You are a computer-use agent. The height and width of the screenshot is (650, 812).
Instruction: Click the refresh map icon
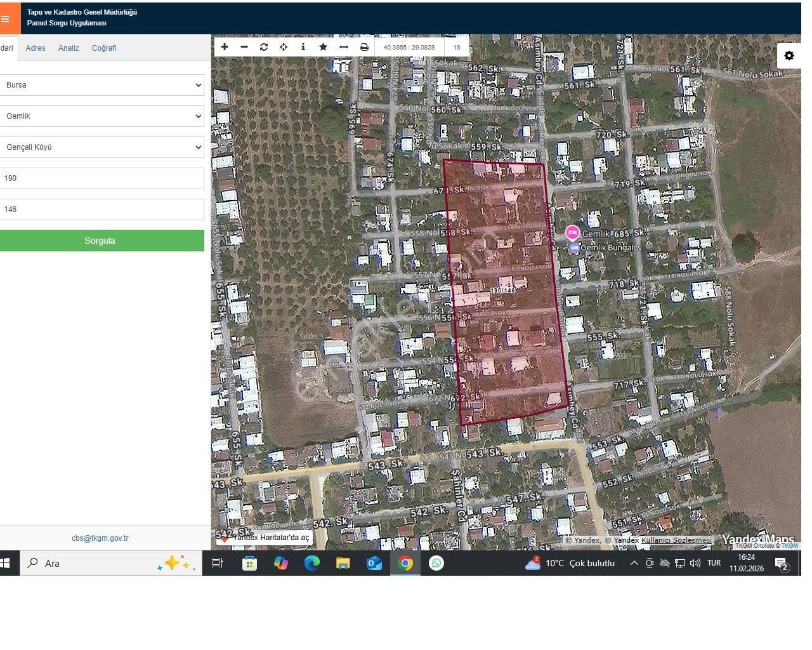tap(264, 47)
